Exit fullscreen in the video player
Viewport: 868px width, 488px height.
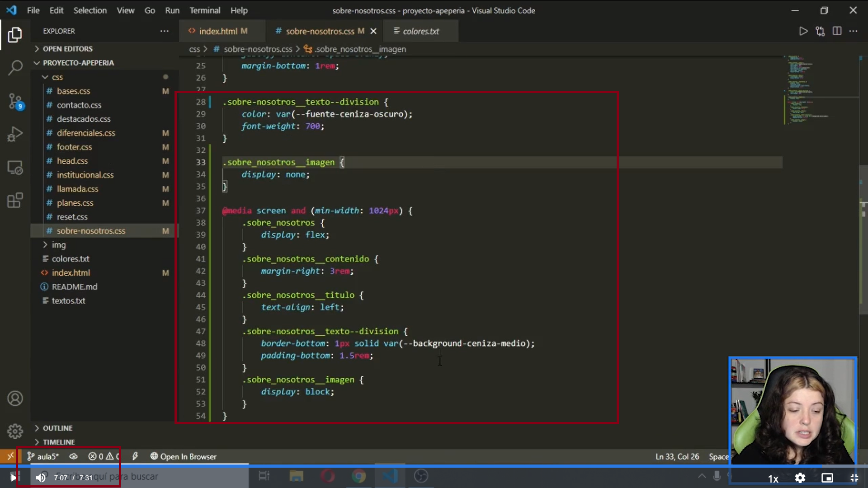(854, 478)
